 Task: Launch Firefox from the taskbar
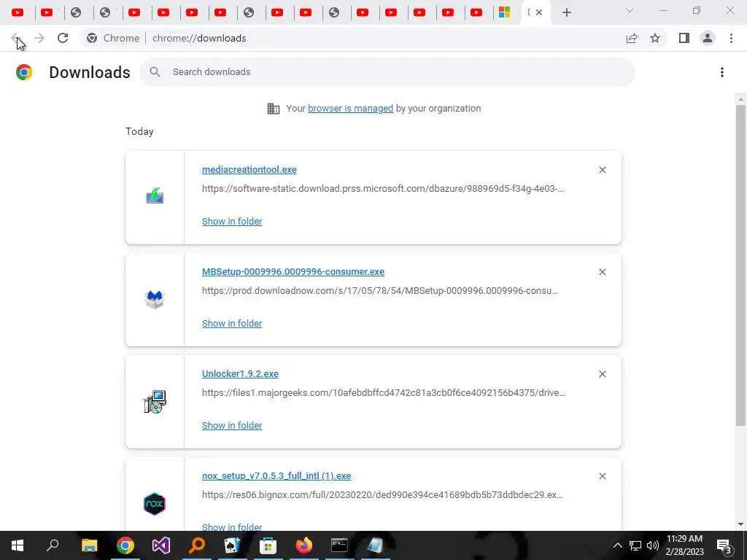click(x=304, y=545)
